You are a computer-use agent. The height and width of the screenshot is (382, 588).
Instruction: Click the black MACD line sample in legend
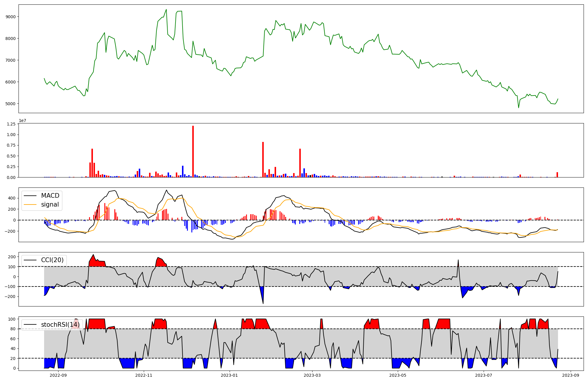[30, 196]
